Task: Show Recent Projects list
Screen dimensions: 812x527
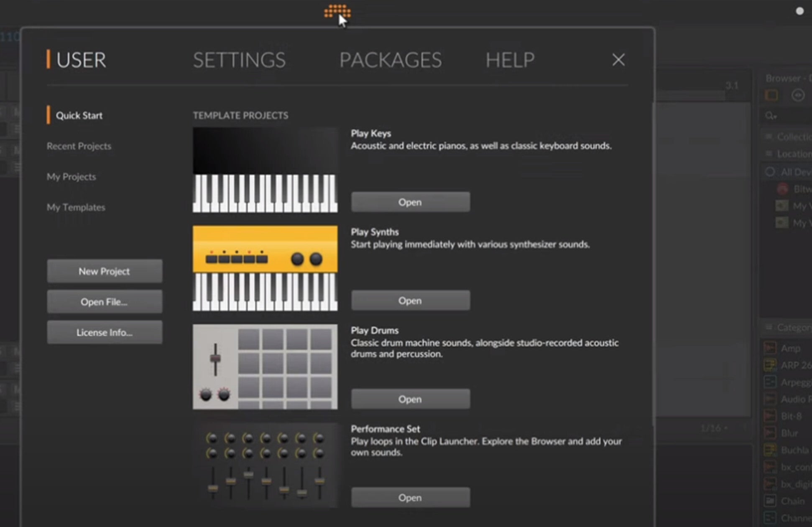Action: pos(79,146)
